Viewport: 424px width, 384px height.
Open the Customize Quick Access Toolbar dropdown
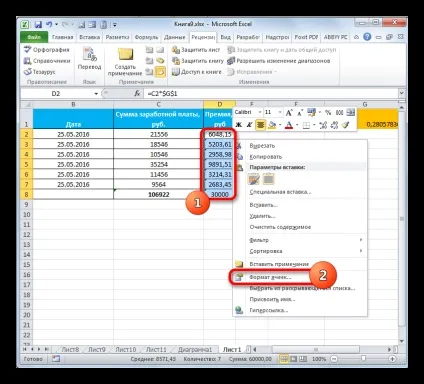click(115, 25)
